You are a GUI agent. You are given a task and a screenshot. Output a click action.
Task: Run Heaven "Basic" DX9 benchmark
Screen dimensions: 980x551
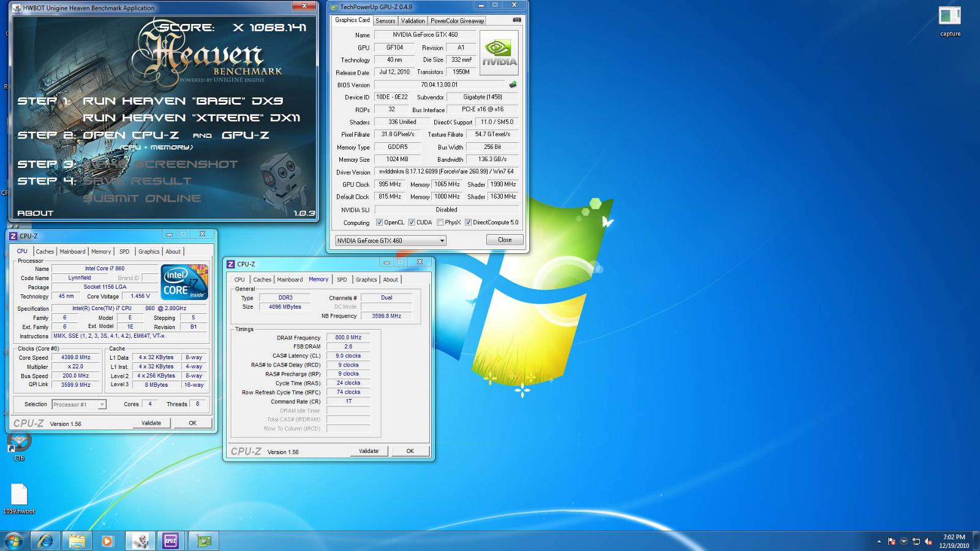tap(183, 101)
